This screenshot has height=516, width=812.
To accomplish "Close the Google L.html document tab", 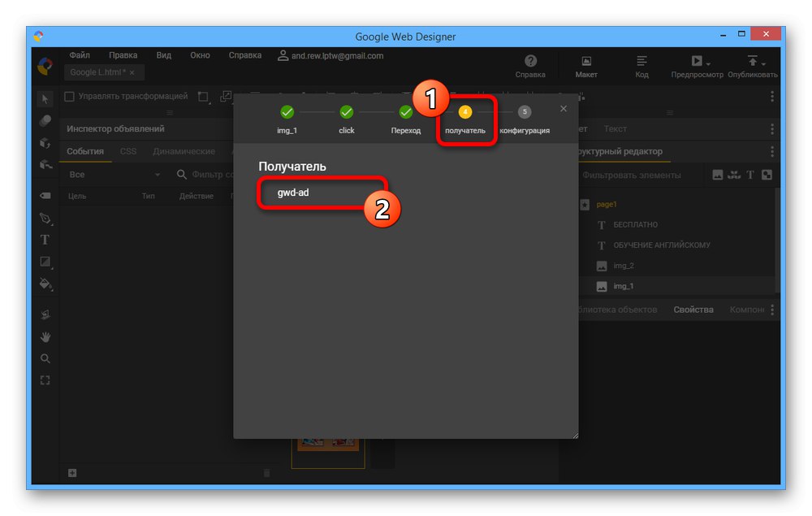I will 132,72.
